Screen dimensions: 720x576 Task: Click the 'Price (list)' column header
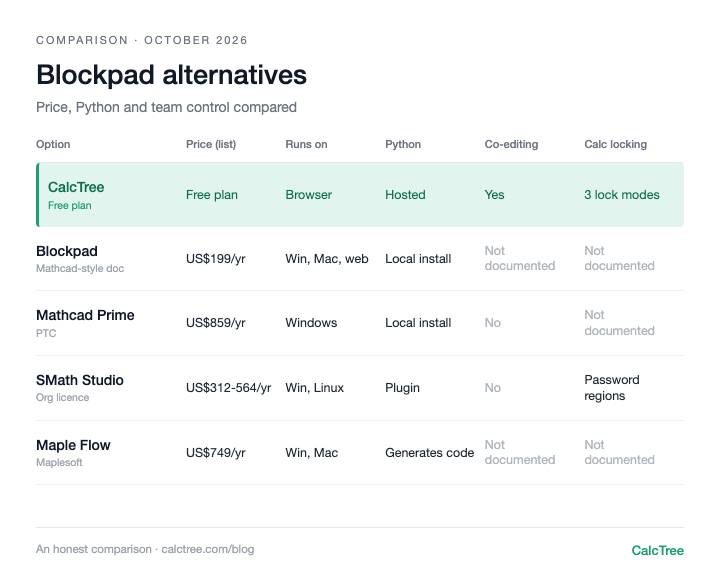211,144
